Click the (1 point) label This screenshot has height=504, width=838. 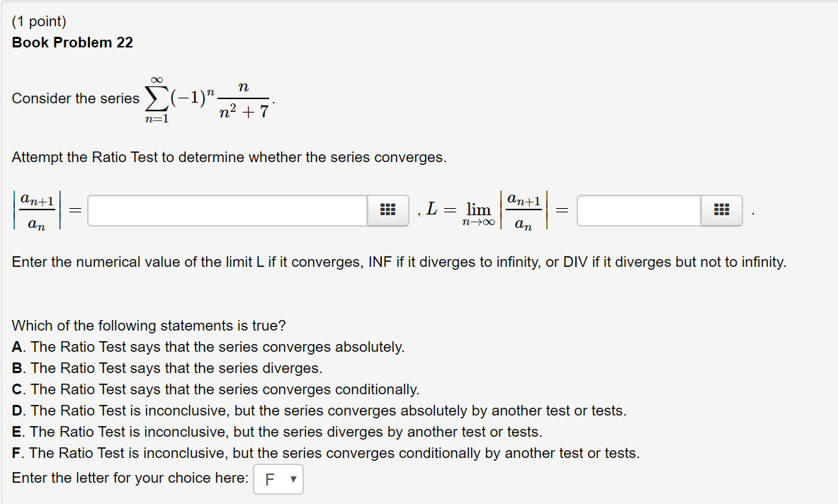pos(38,21)
